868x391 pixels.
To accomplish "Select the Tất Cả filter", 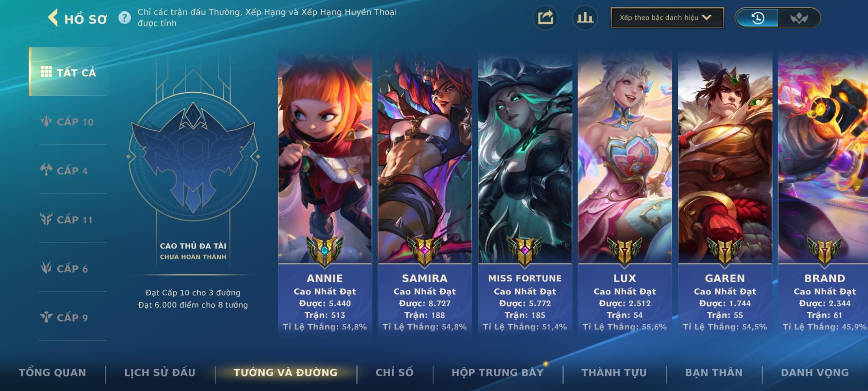I will click(68, 72).
